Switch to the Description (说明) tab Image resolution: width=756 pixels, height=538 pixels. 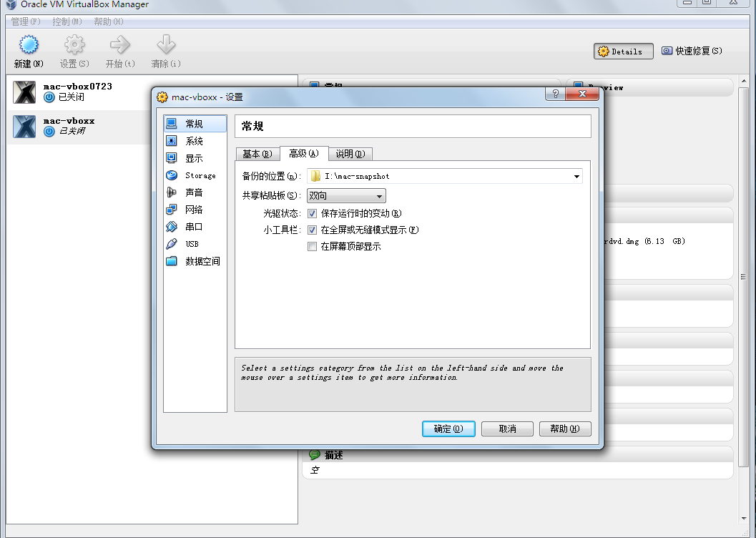click(350, 154)
